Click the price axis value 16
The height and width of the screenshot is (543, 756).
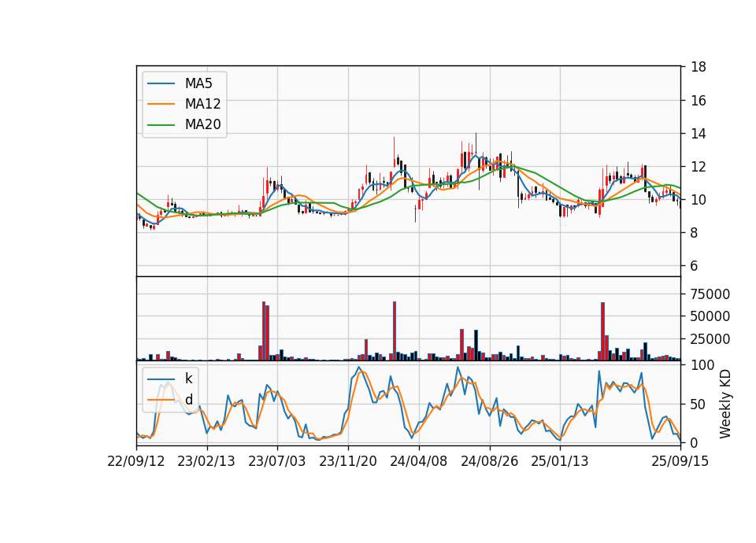coord(699,100)
